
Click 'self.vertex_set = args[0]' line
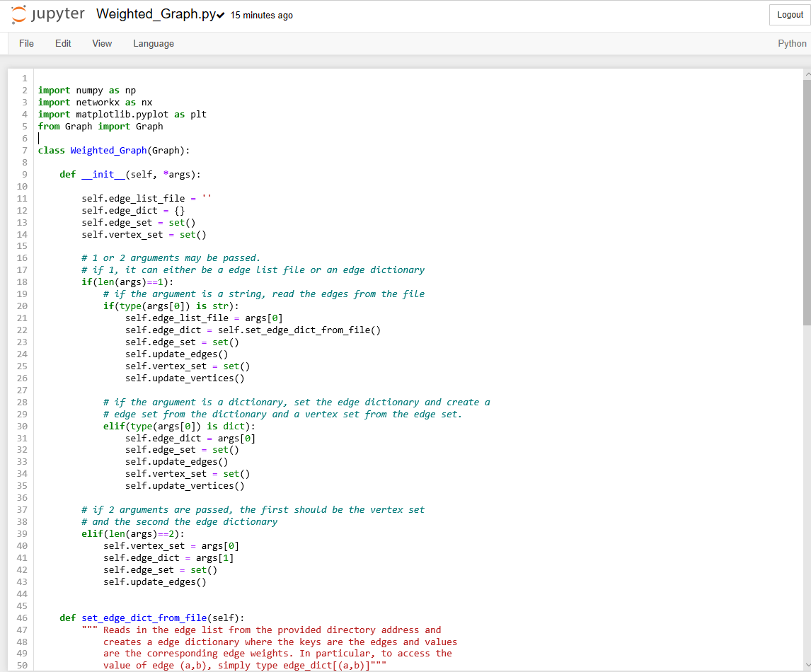171,546
